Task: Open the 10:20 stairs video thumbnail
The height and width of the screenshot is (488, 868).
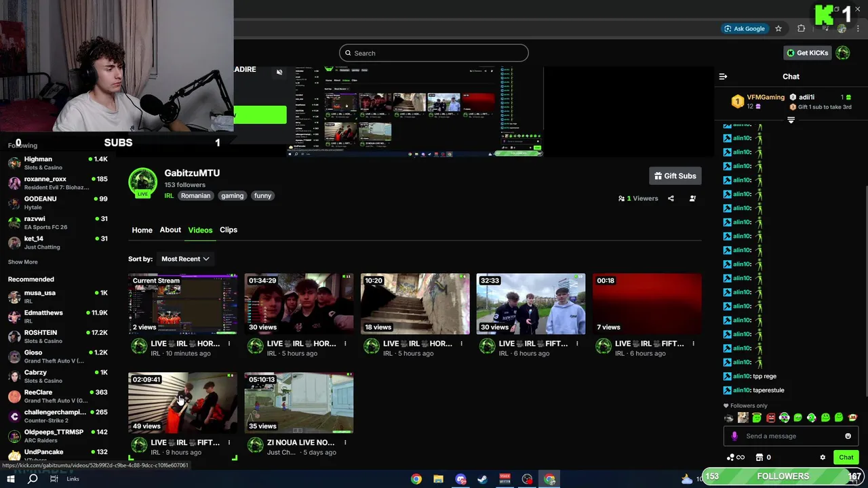Action: [415, 304]
